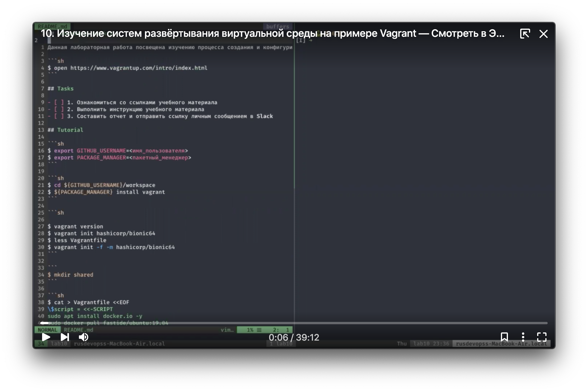Click the 'mkdir shared' line

[x=70, y=275]
